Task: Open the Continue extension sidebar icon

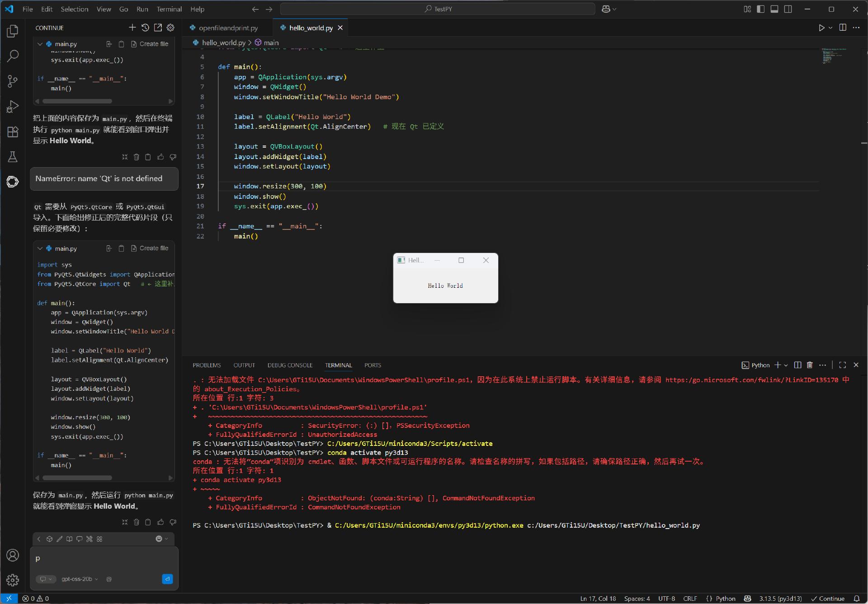Action: [x=13, y=182]
